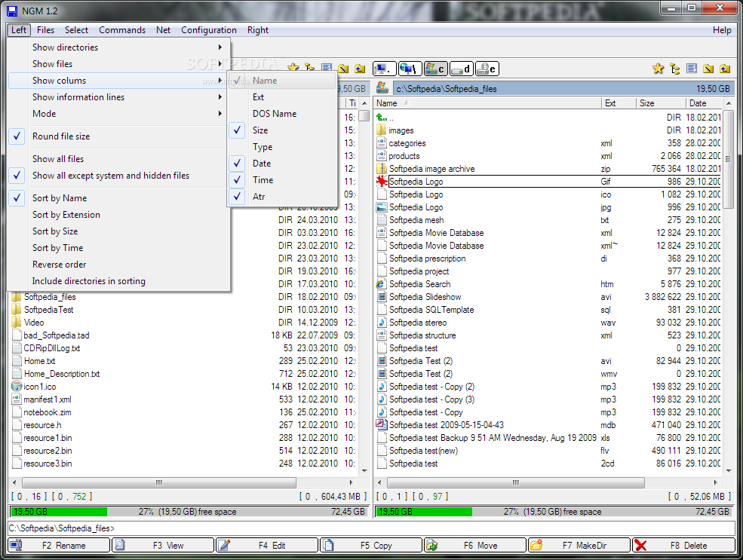This screenshot has height=560, width=743.
Task: Expand the Show directories submenu
Action: coord(117,47)
